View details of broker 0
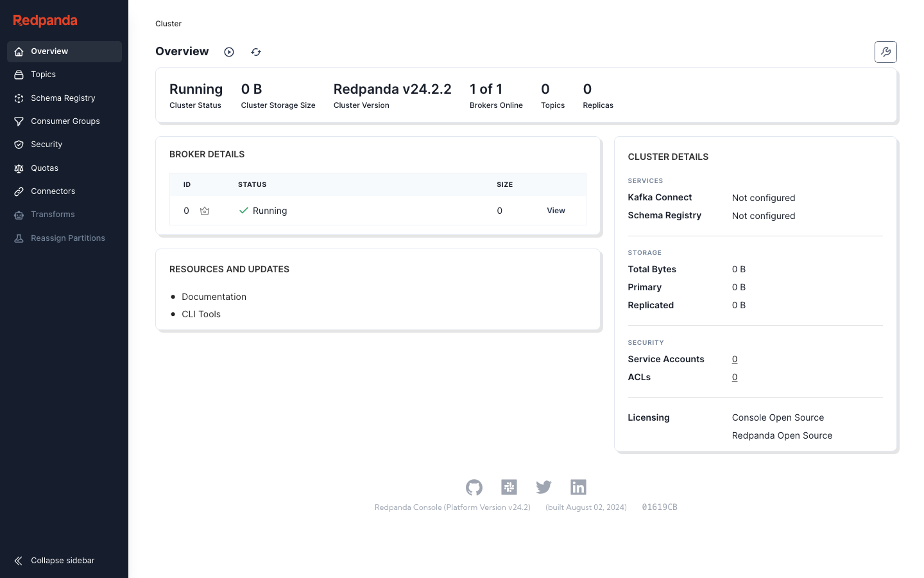Screen dimensions: 924x578 (556, 211)
